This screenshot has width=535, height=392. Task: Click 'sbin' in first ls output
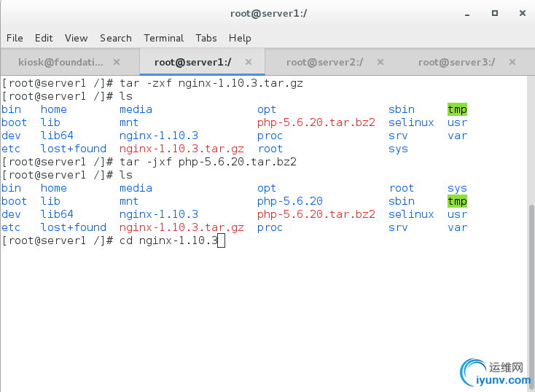[402, 109]
